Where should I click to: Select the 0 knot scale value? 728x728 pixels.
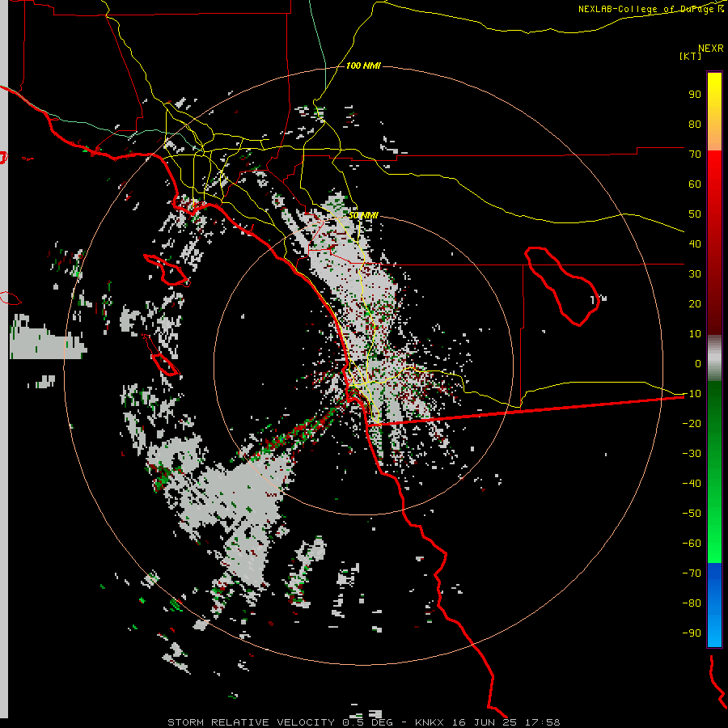coord(698,363)
